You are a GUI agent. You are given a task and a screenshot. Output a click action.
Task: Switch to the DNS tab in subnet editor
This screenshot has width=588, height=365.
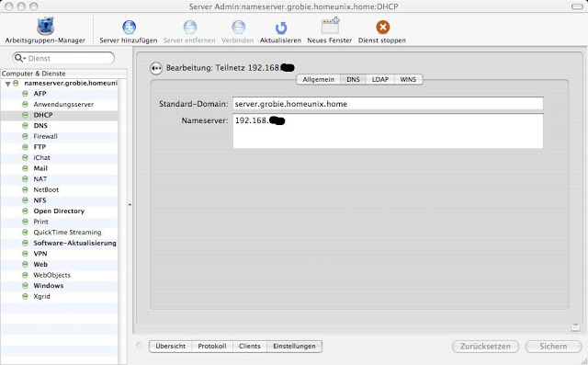pyautogui.click(x=353, y=79)
